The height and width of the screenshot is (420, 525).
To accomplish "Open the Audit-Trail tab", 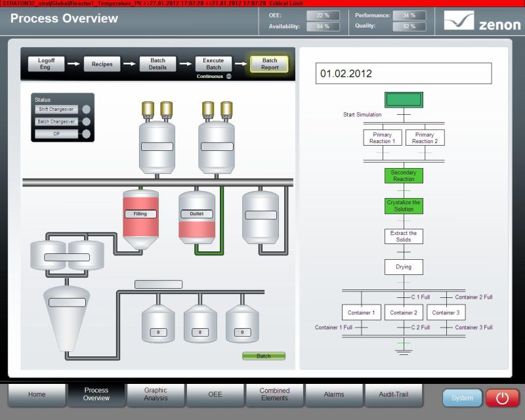I will pos(394,394).
